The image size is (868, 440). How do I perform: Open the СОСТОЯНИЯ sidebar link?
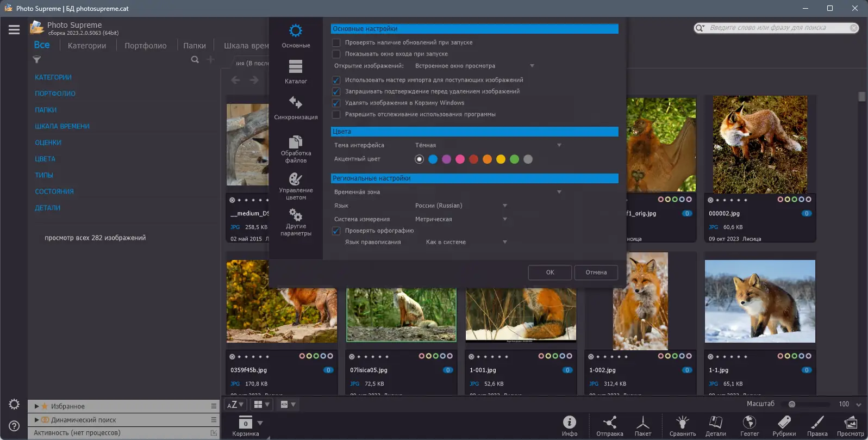tap(54, 191)
